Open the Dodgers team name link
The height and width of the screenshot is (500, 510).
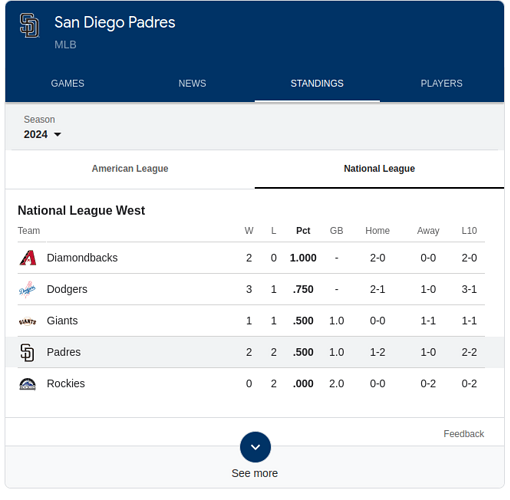pyautogui.click(x=67, y=289)
